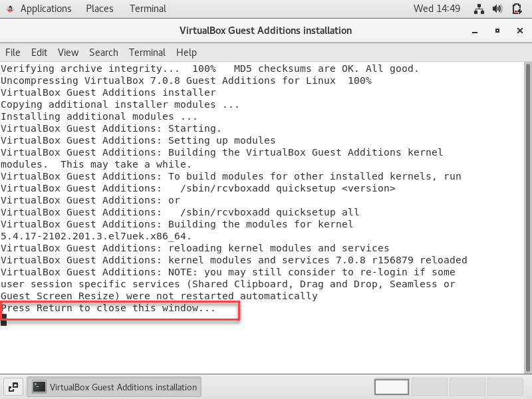Open the Search menu
This screenshot has width=532, height=399.
pos(104,53)
